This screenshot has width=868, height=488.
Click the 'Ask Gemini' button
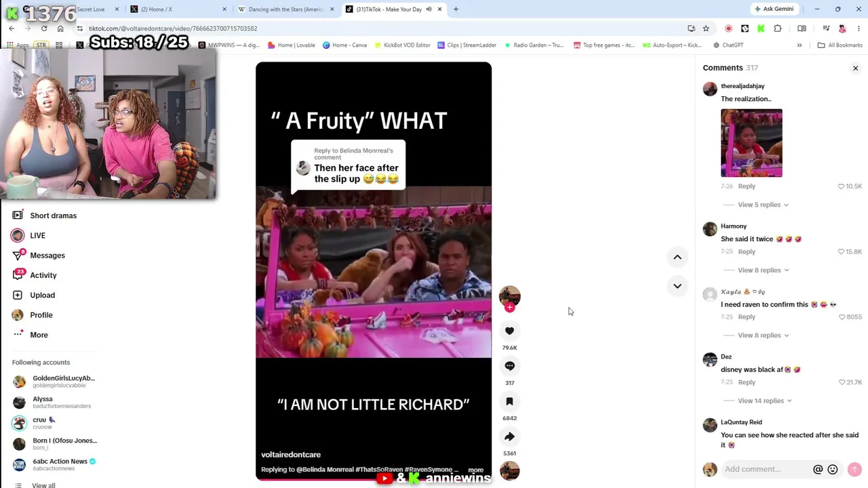[773, 9]
